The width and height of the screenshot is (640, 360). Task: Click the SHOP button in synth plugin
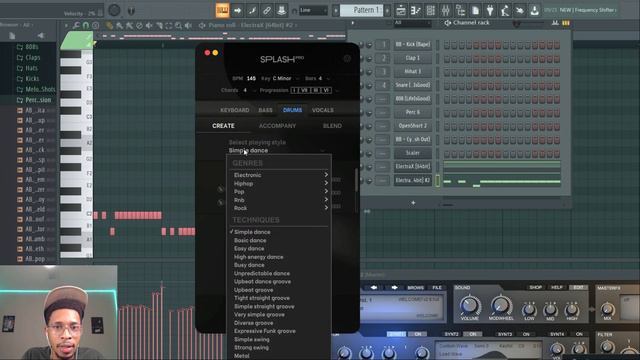(536, 287)
